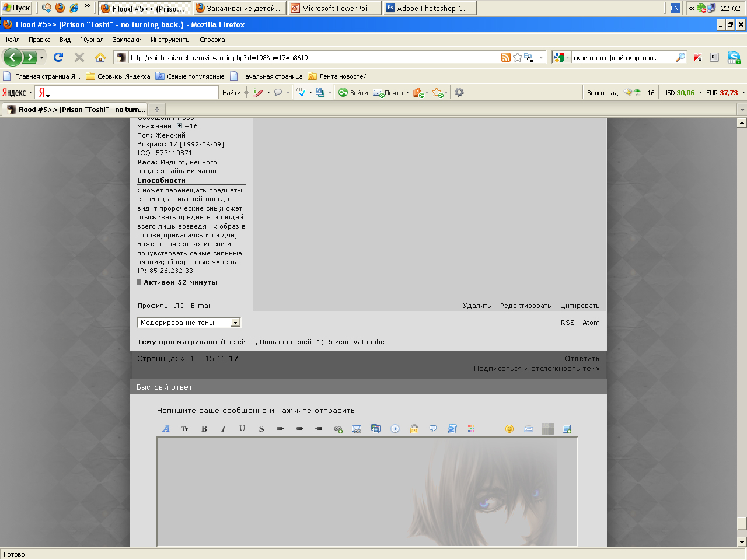Click Yandex translate dictionary icon

[320, 92]
